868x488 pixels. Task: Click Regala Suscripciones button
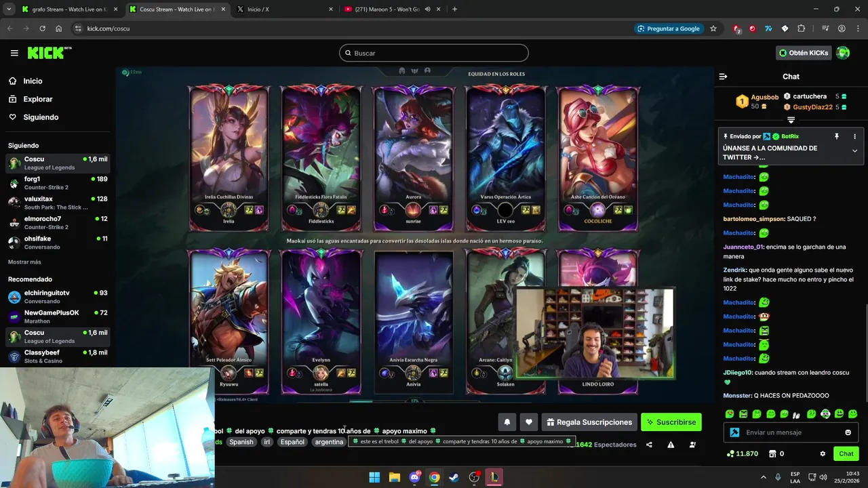pos(589,422)
